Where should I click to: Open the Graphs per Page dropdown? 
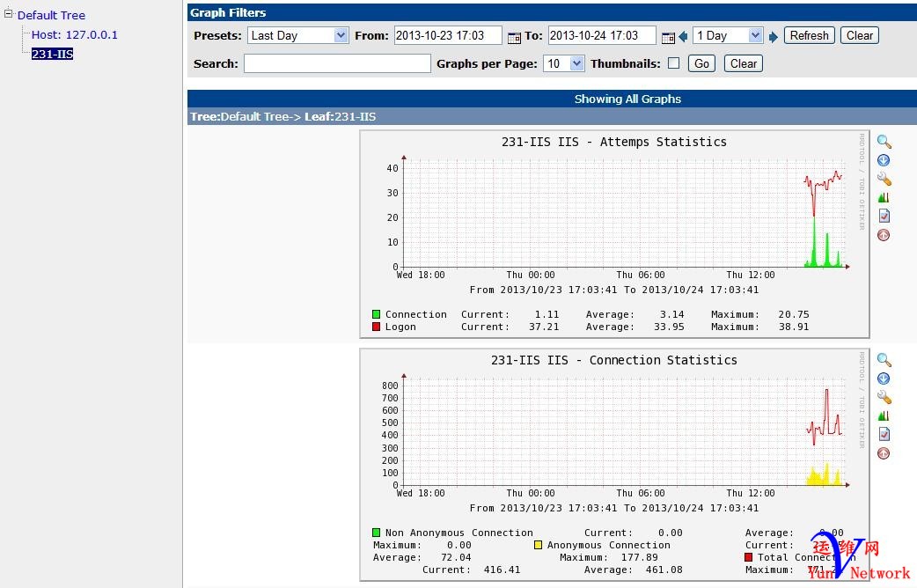[x=564, y=63]
